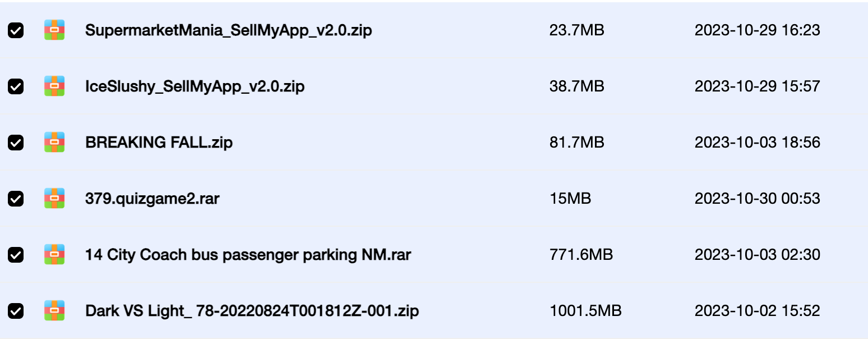Screen dimensions: 868x339
Task: Untick the checkbox for 379.quizgame2.rar
Action: point(16,199)
